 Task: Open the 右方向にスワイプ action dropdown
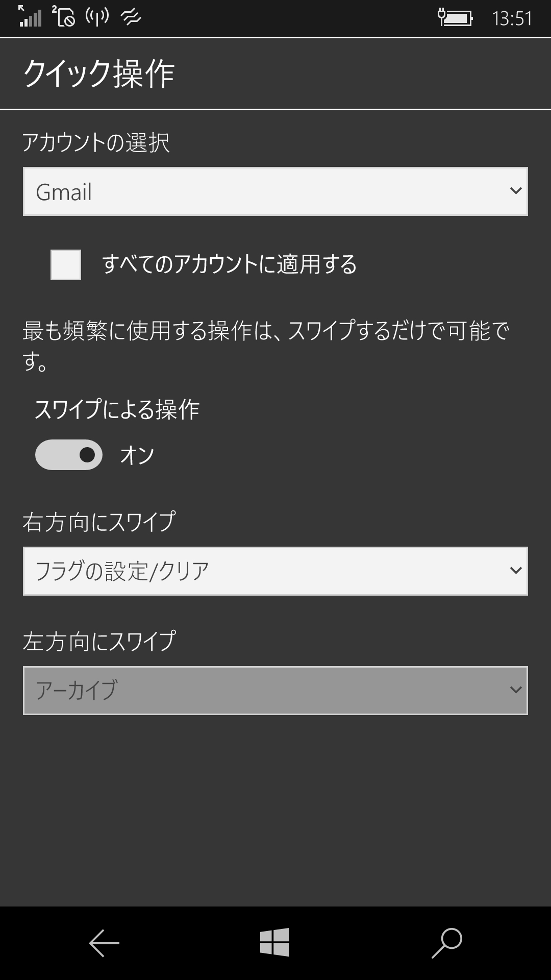(275, 570)
